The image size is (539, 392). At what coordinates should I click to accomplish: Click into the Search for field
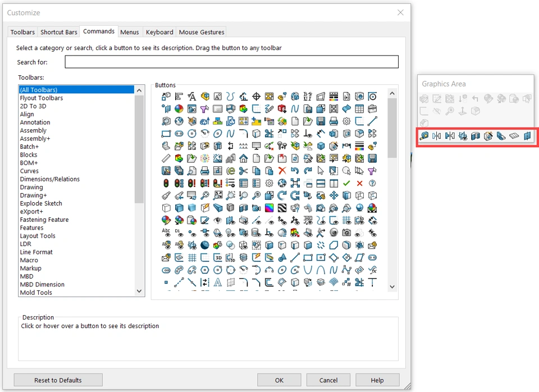(x=232, y=62)
